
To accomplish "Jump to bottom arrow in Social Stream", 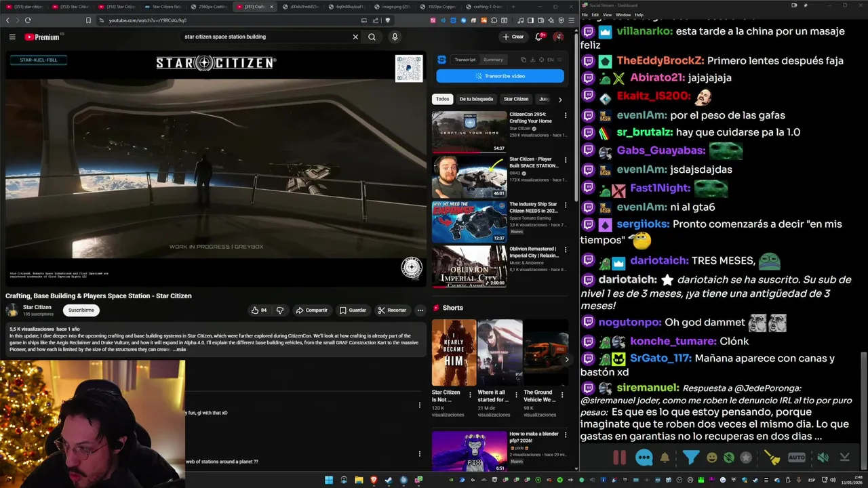I will [845, 457].
